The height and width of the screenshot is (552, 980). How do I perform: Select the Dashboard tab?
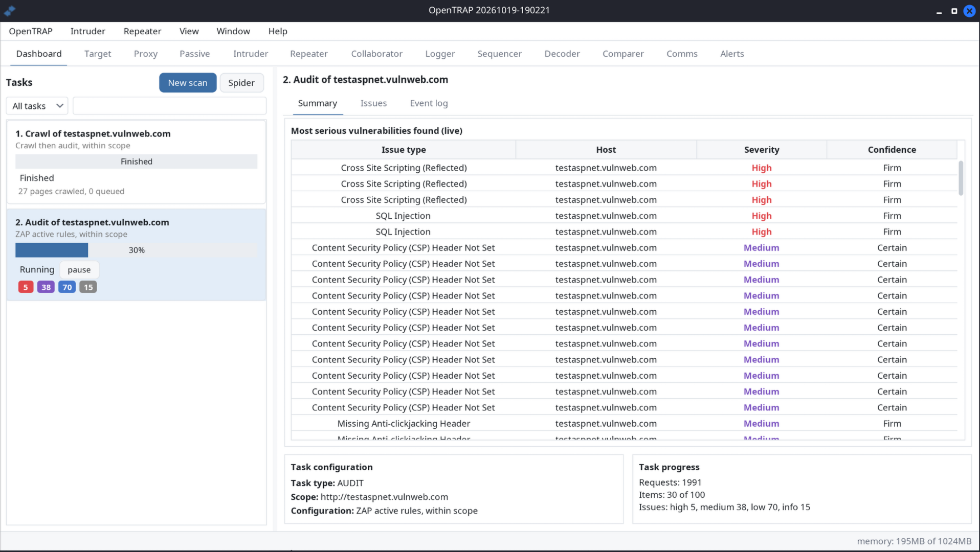point(39,54)
